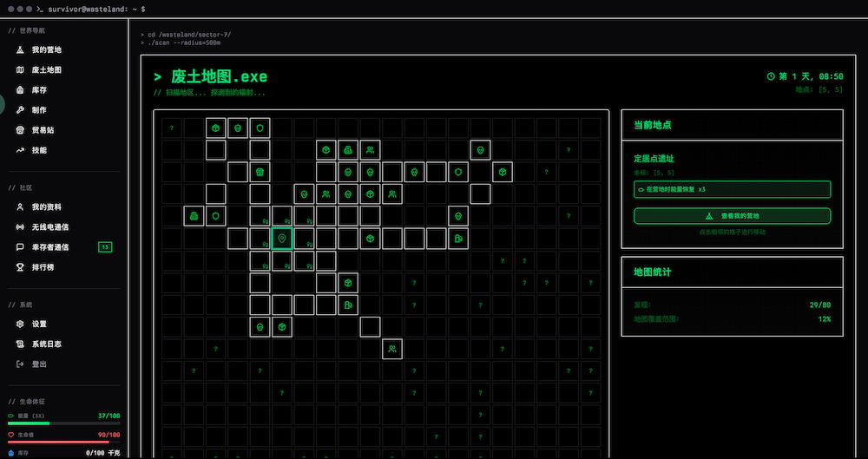This screenshot has width=868, height=459.
Task: Click the 13 unread badge
Action: [105, 247]
